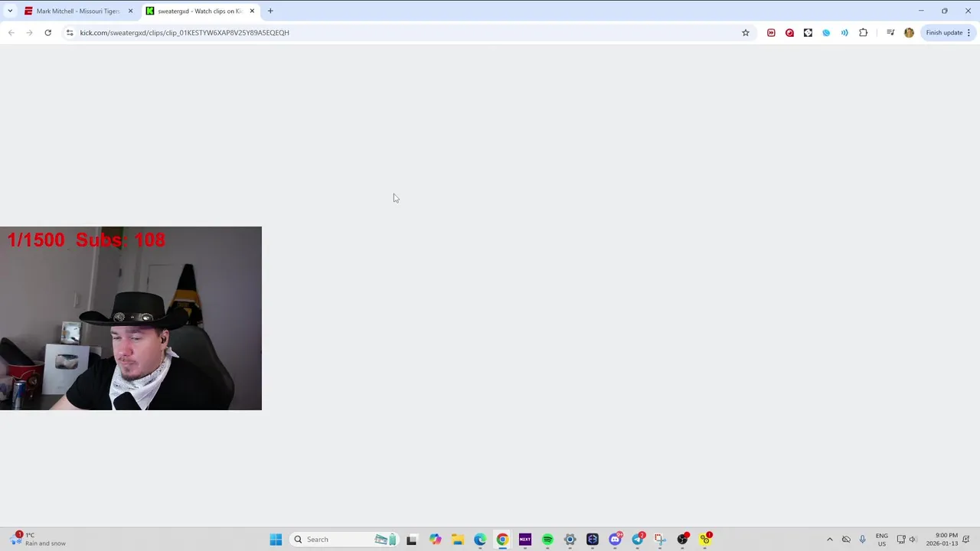Click the microphone tray icon
980x551 pixels.
pyautogui.click(x=862, y=540)
